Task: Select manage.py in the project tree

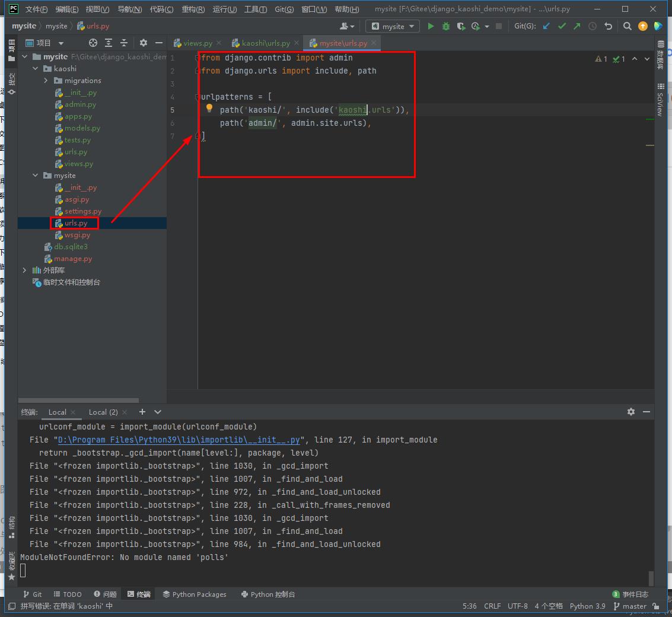Action: (x=73, y=259)
